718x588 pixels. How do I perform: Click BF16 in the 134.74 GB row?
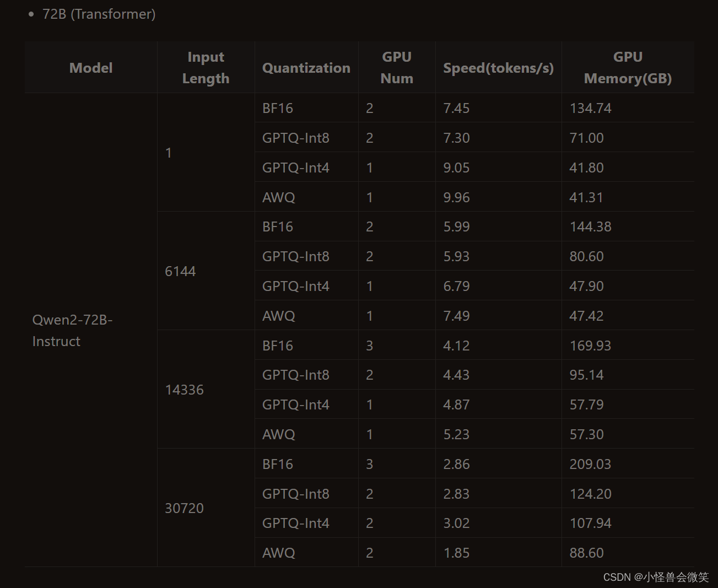coord(277,108)
